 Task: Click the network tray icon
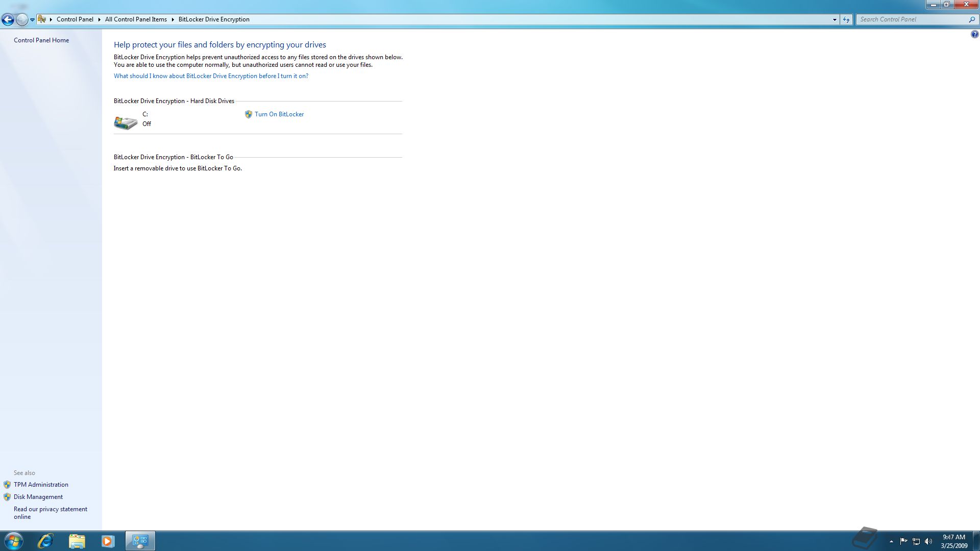click(x=916, y=541)
